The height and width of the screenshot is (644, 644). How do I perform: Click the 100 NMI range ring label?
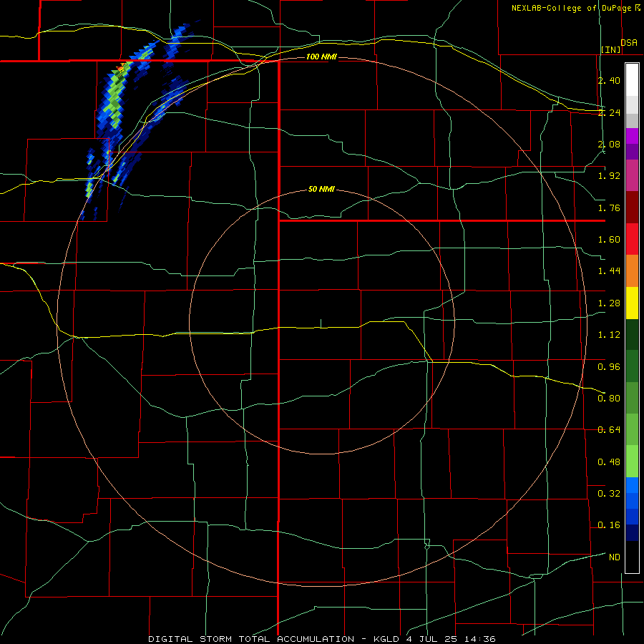tap(321, 57)
